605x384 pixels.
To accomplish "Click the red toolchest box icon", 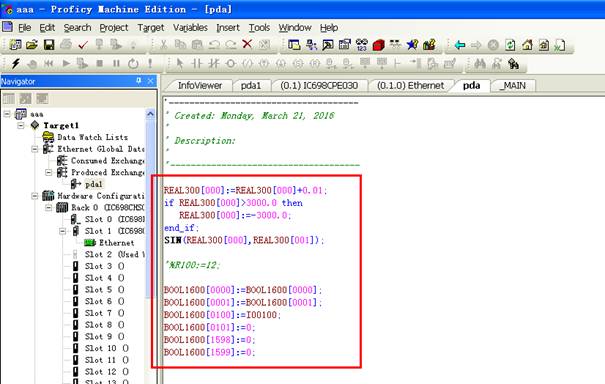I will pyautogui.click(x=379, y=45).
